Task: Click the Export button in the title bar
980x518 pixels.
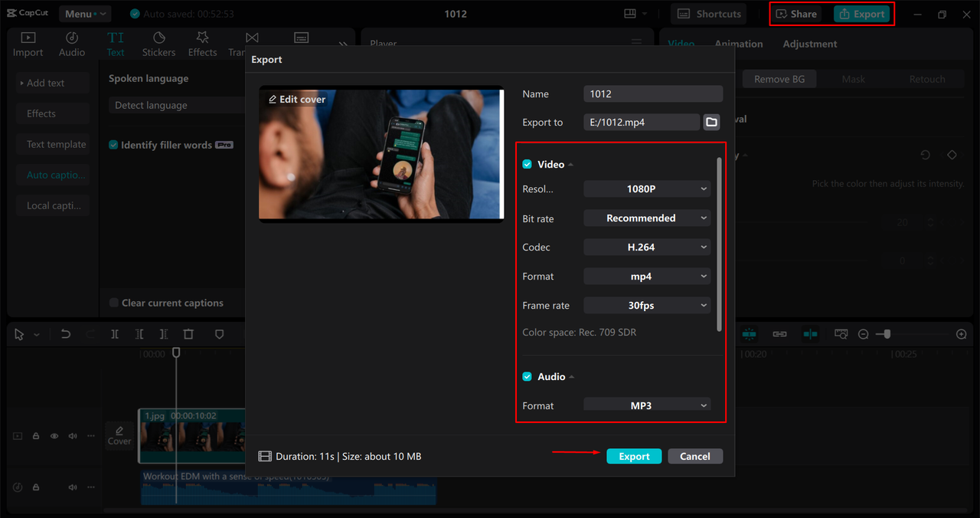Action: coord(861,14)
